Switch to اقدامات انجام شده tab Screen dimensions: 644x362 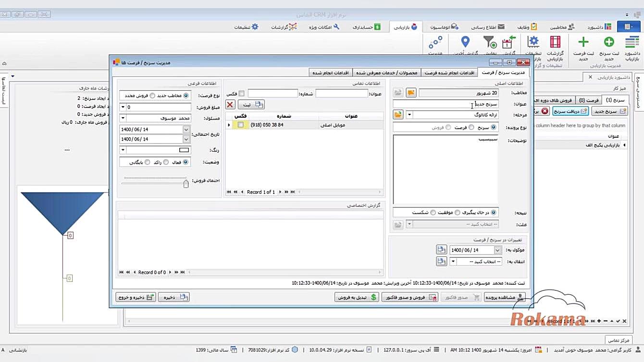click(331, 72)
